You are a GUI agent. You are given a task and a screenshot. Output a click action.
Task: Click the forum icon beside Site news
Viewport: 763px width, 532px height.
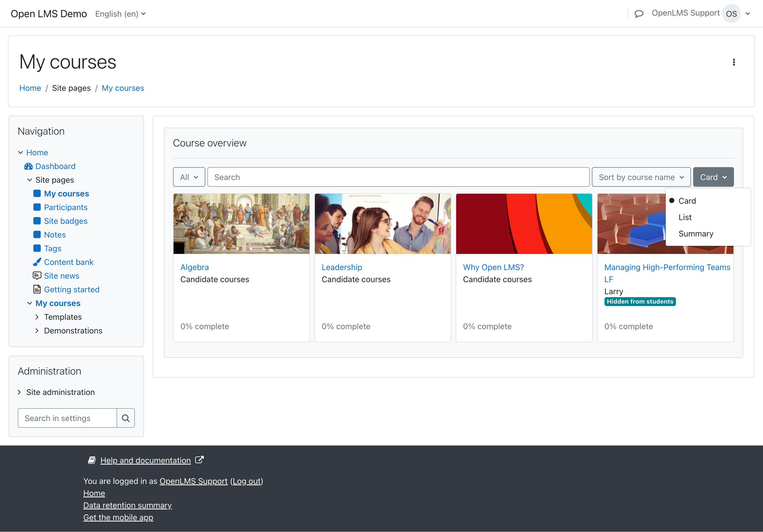[37, 275]
